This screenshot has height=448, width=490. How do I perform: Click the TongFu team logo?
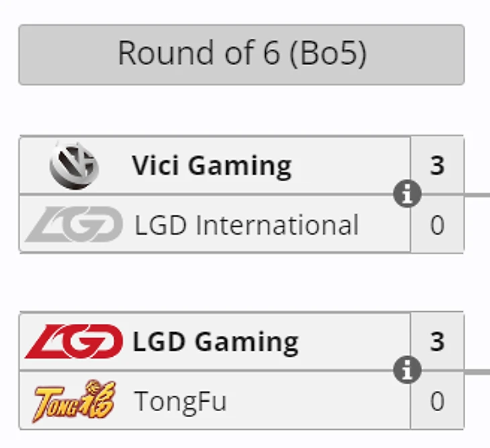tap(74, 401)
